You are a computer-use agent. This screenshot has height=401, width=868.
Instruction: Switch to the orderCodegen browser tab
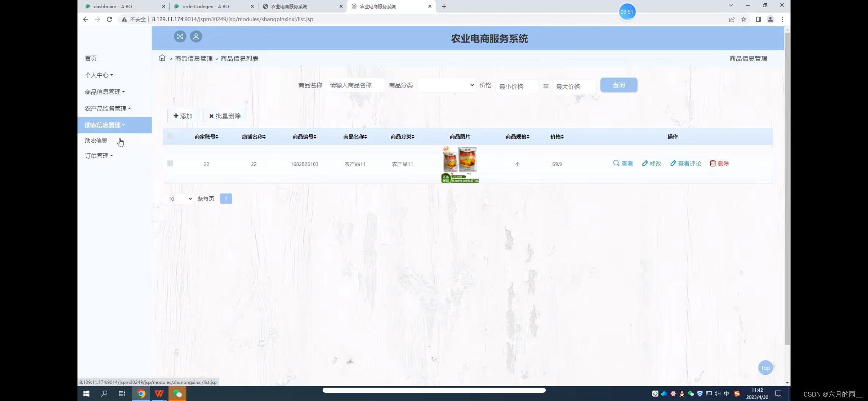coord(206,7)
